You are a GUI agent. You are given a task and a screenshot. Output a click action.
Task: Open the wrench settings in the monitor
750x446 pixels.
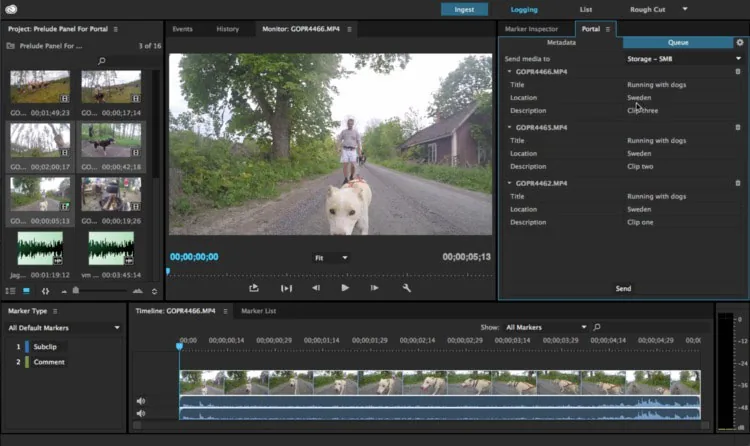407,288
